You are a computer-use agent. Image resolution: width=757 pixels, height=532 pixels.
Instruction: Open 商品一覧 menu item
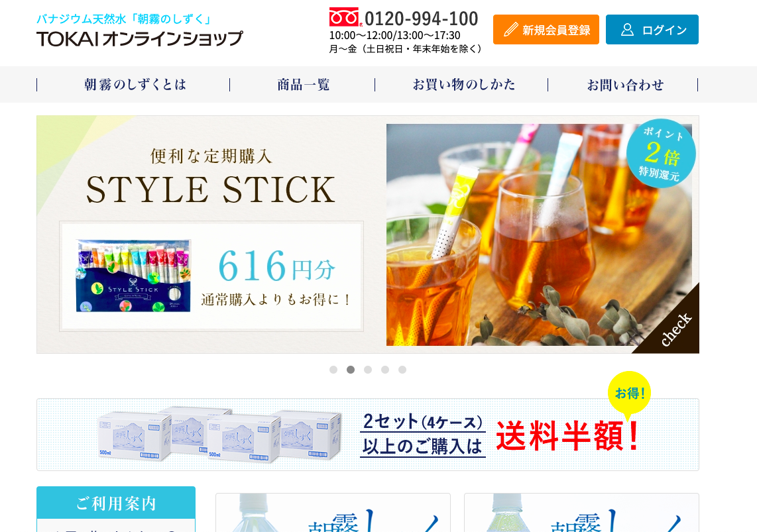303,85
